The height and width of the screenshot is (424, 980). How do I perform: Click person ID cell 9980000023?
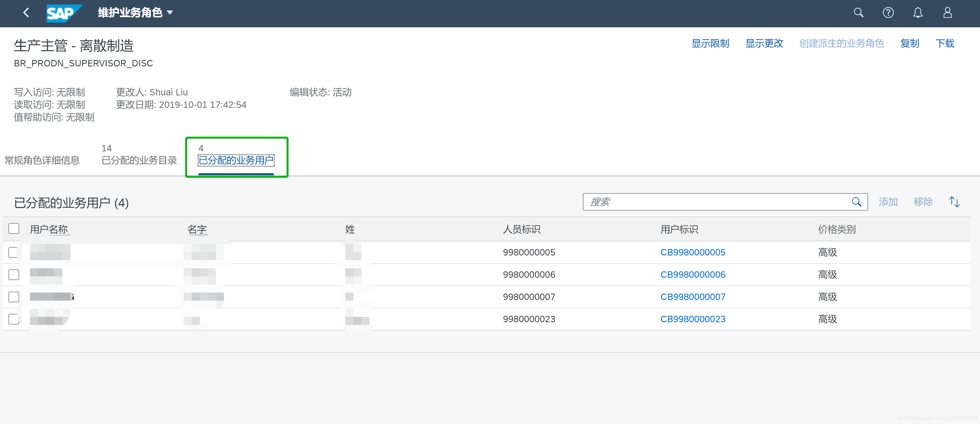[529, 319]
